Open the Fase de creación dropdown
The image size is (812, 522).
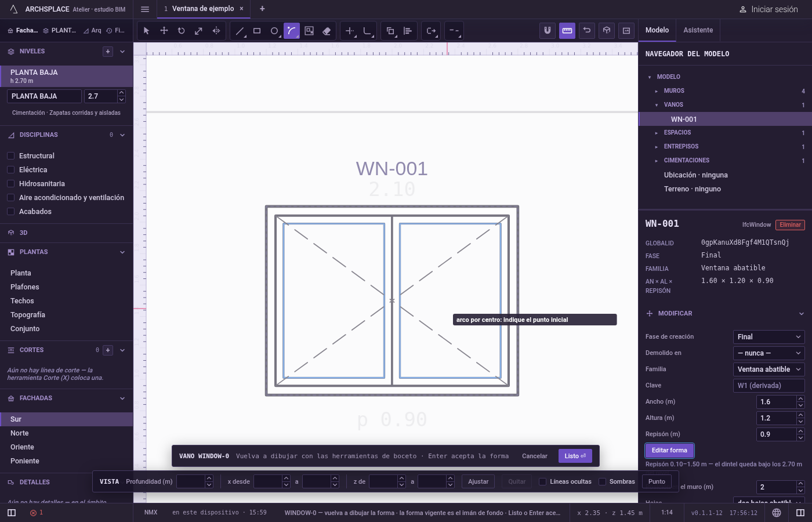[x=769, y=337]
